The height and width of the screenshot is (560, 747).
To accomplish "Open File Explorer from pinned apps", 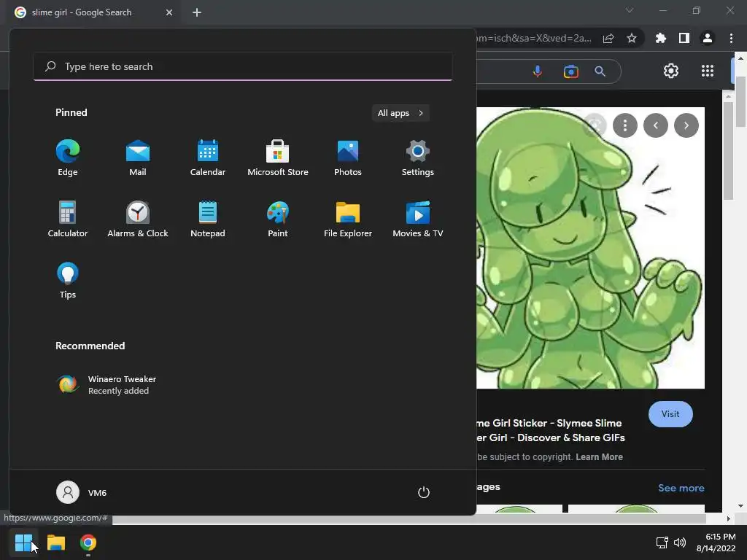I will [348, 219].
